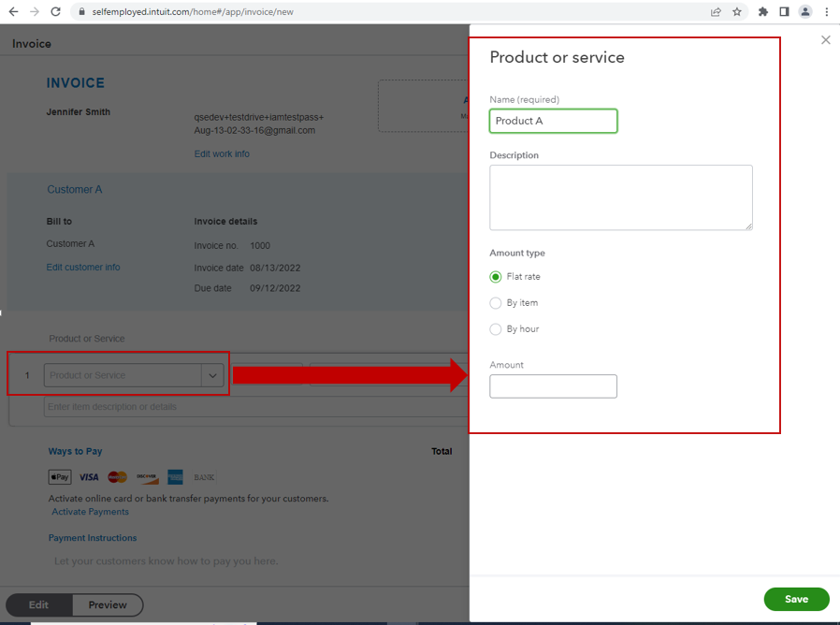Toggle the browser side panel icon
Image resolution: width=840 pixels, height=625 pixels.
[784, 12]
